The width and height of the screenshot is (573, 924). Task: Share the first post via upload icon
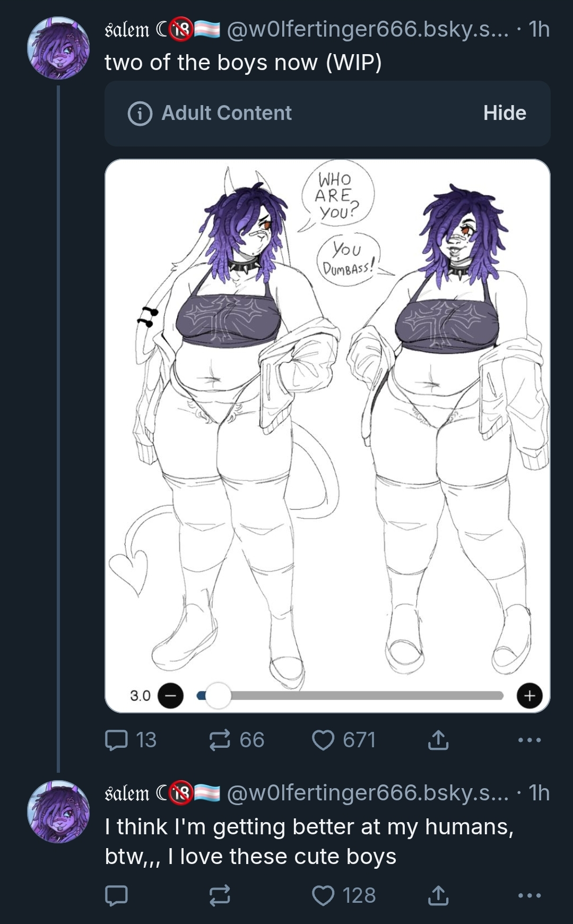point(438,740)
